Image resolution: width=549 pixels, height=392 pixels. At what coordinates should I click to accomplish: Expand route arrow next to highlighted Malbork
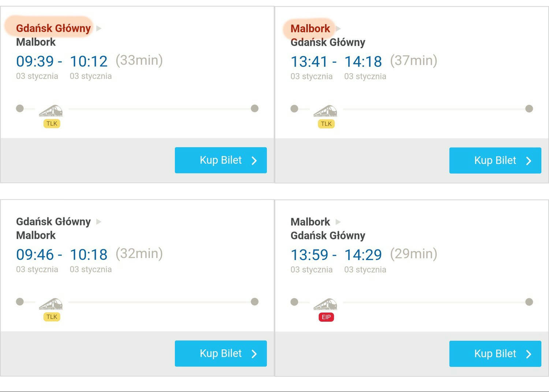338,29
